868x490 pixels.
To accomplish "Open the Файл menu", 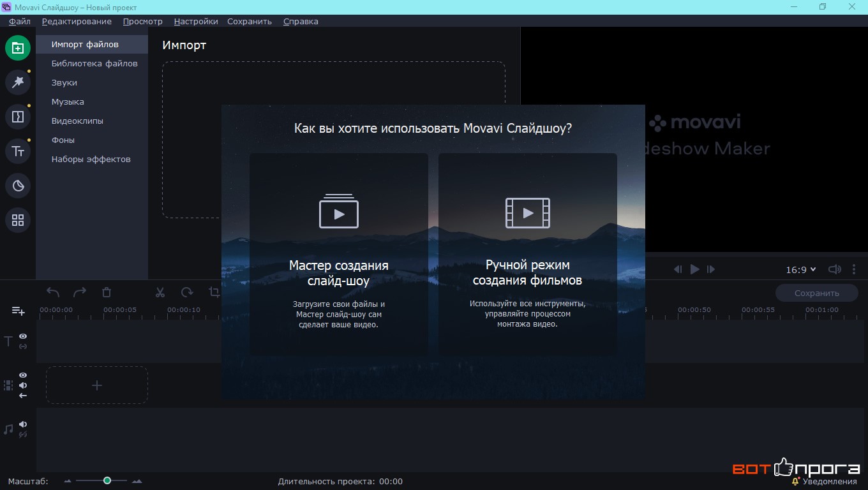I will pos(20,21).
